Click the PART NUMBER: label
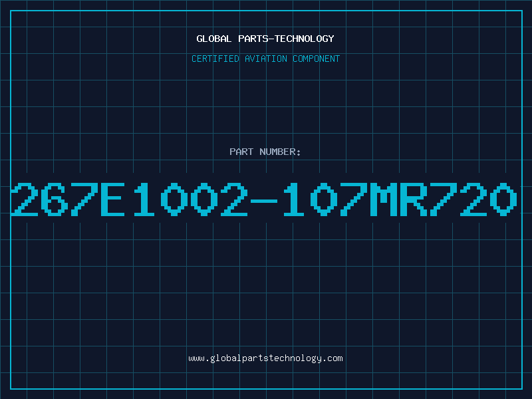 (x=265, y=152)
